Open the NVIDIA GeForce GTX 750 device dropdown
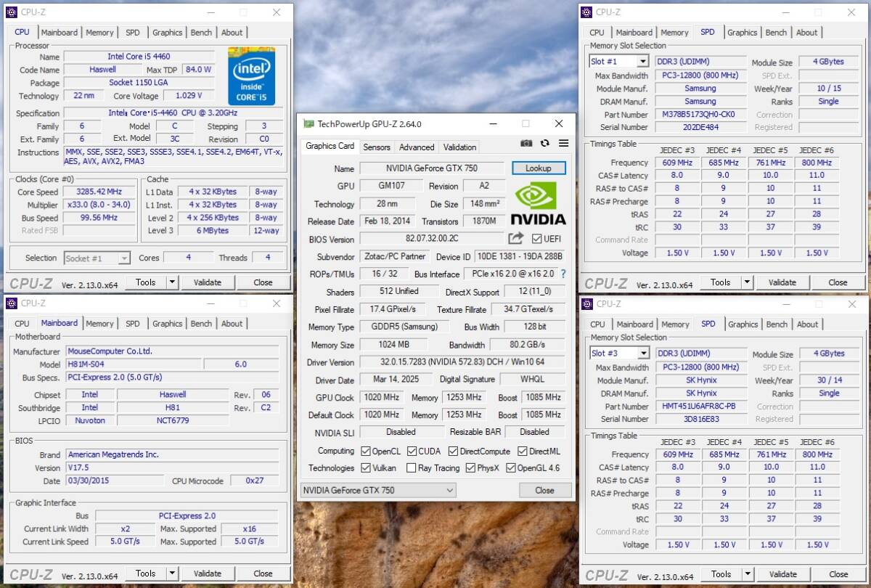 point(449,490)
